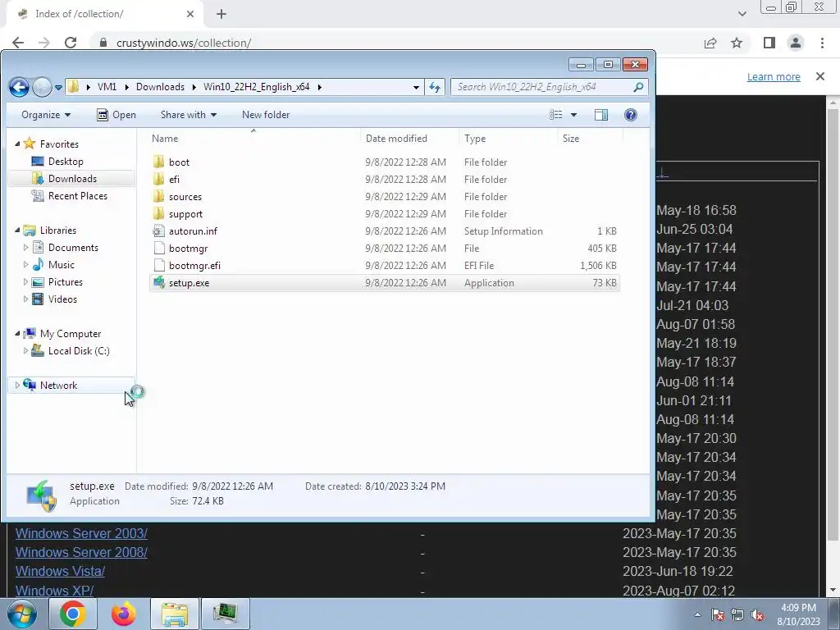
Task: Click the Chrome address bar URL
Action: (184, 43)
